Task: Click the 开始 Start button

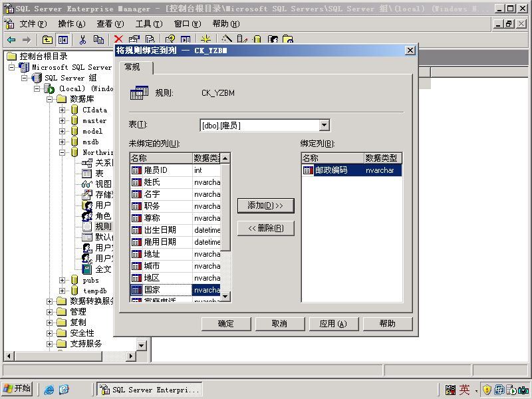Action: tap(17, 388)
